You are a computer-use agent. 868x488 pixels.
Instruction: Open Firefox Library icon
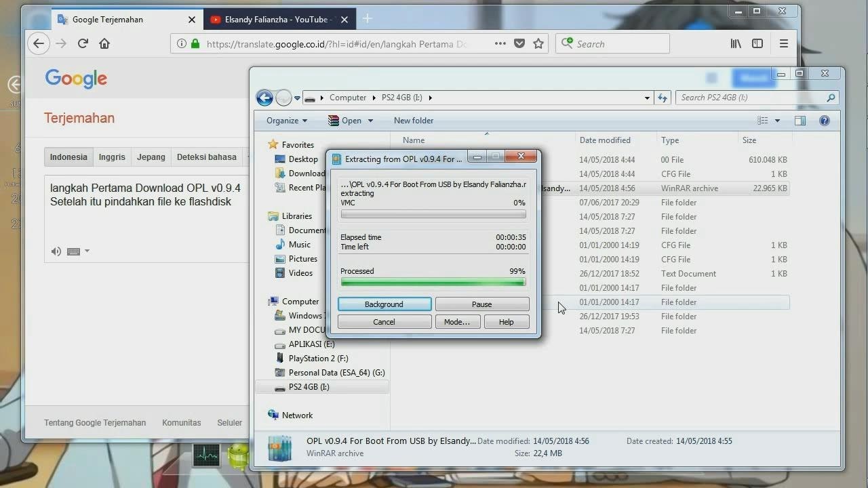coord(736,43)
